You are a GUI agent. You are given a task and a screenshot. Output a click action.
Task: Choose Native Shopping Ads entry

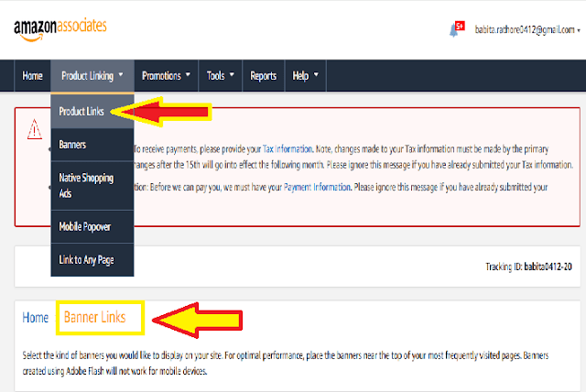92,185
